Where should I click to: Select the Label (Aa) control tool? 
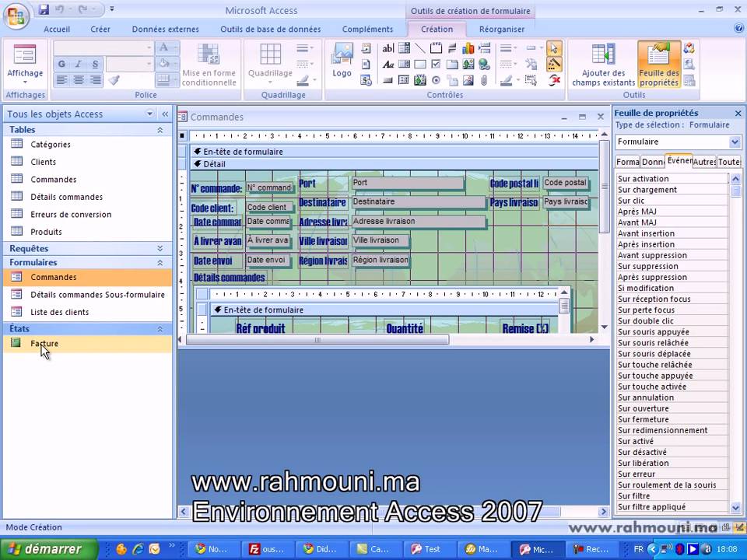[388, 65]
